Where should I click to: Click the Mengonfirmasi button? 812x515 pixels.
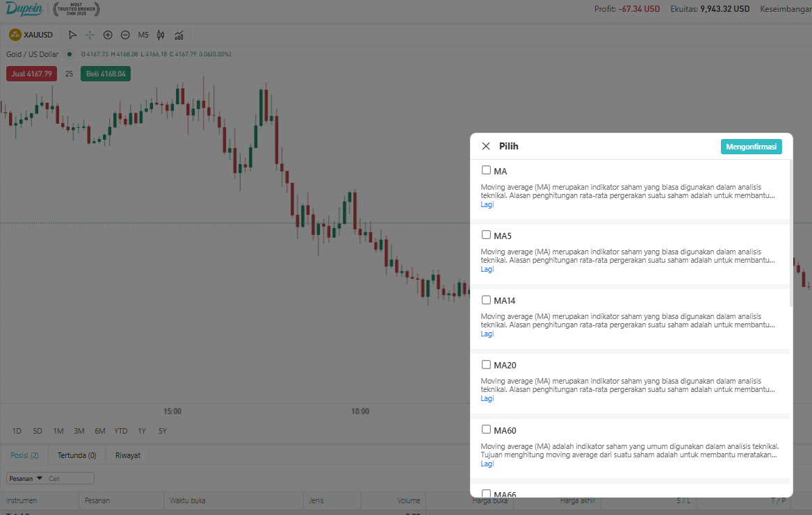point(751,147)
